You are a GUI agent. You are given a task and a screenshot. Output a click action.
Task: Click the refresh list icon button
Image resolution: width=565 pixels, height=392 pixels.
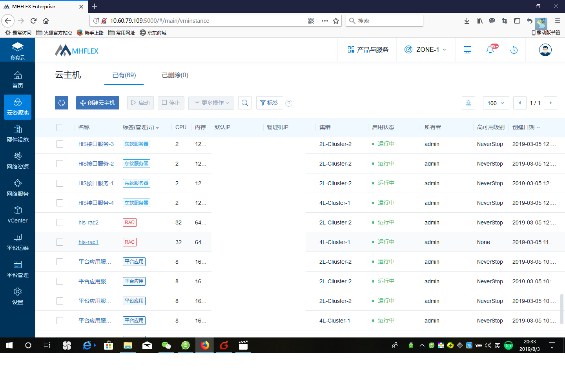[x=62, y=103]
